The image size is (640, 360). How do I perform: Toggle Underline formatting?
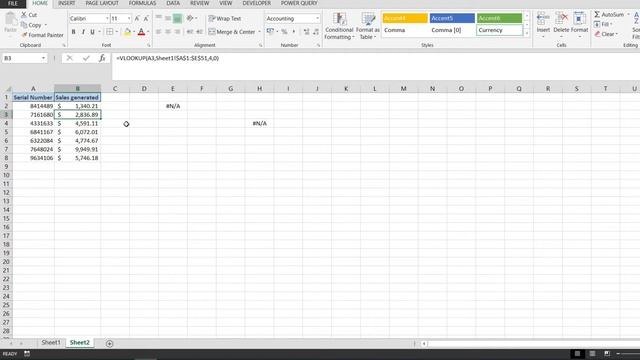point(93,32)
